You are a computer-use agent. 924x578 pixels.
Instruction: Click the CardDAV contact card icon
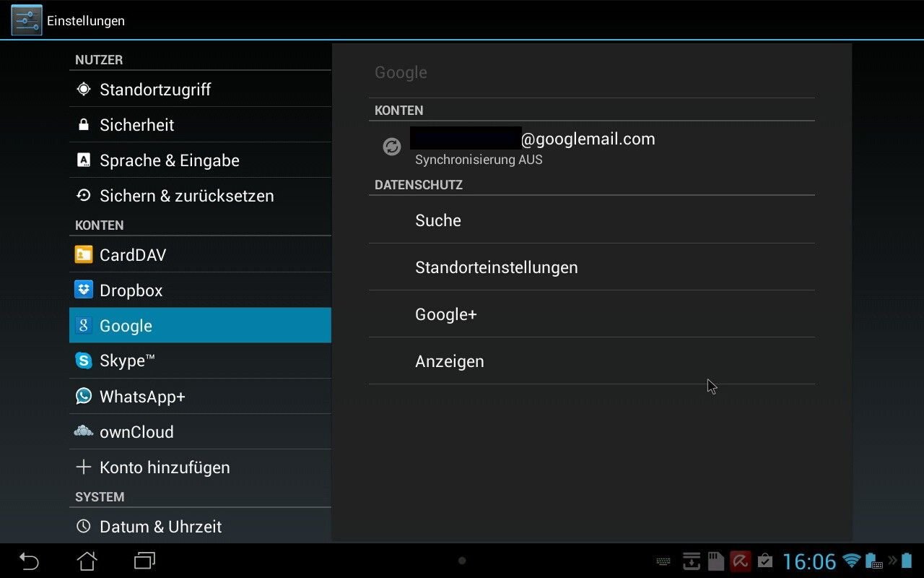[x=84, y=254]
